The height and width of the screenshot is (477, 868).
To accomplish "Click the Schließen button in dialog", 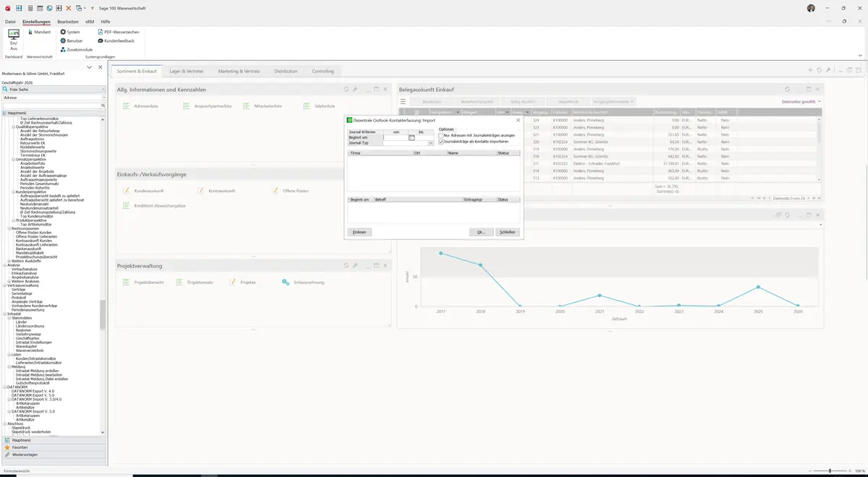I will coord(508,232).
